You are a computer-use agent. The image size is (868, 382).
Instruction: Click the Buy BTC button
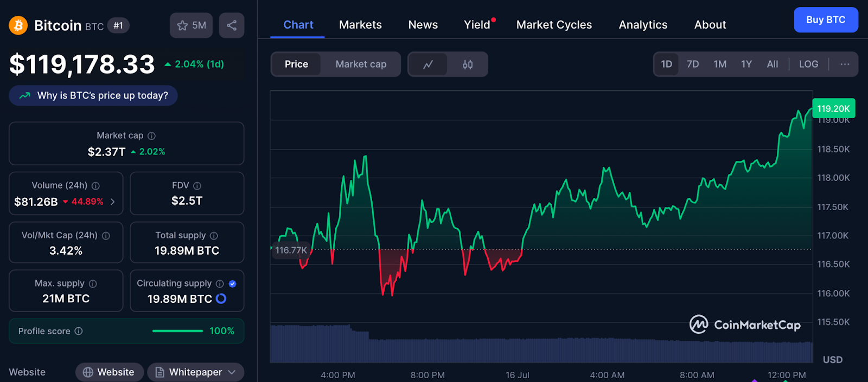pyautogui.click(x=826, y=20)
